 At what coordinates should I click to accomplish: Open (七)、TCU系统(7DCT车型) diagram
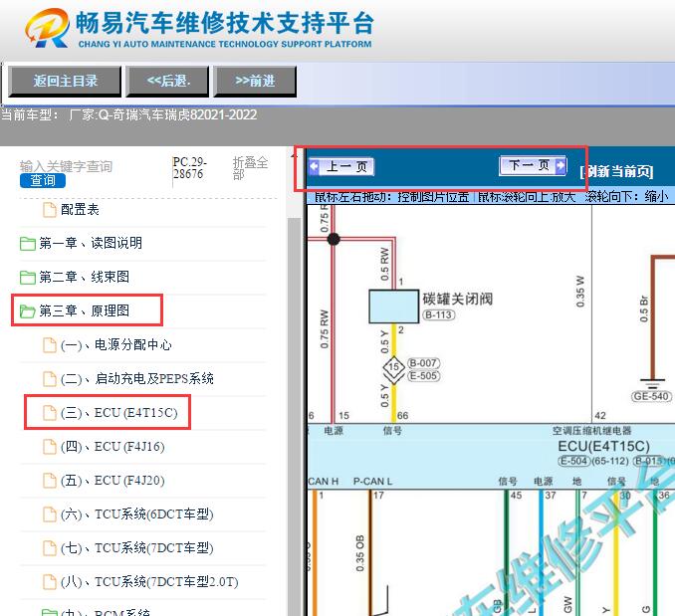point(137,548)
